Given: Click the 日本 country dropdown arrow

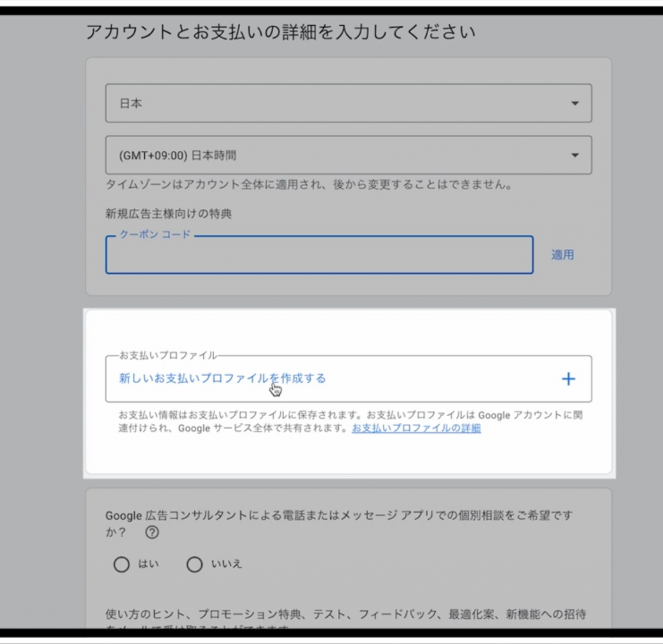Looking at the screenshot, I should pyautogui.click(x=575, y=103).
